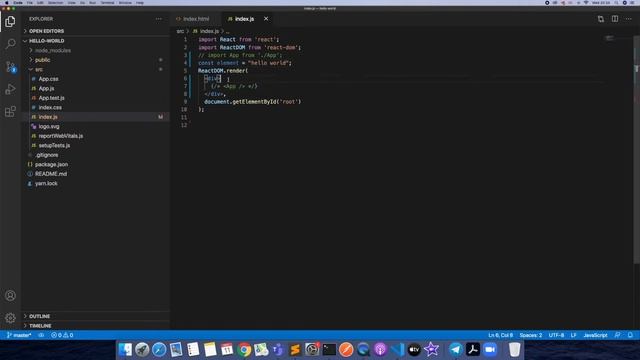Open Microsoft Teams from the Dock
Screen dimensions: 640x360
278,349
